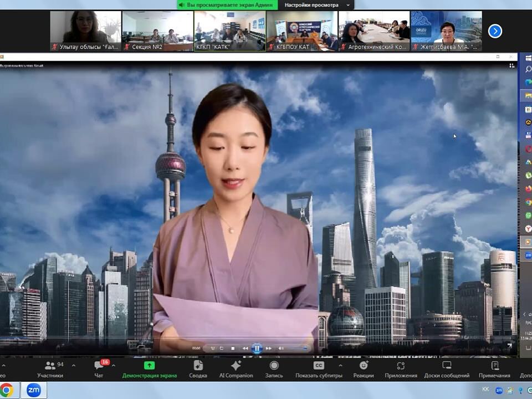
Task: Switch media player to full screen
Action: [x=509, y=345]
